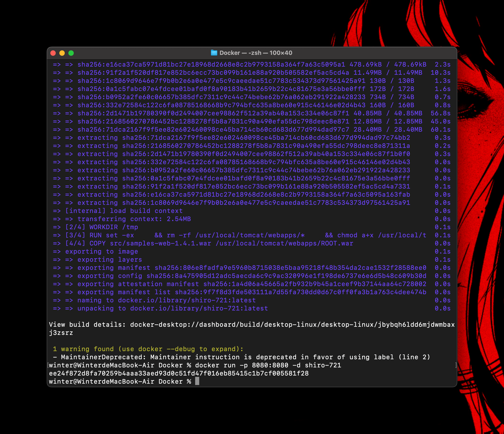The width and height of the screenshot is (504, 434).
Task: Click the "[2/4] WORKDIR /tmp" build step
Action: point(102,227)
